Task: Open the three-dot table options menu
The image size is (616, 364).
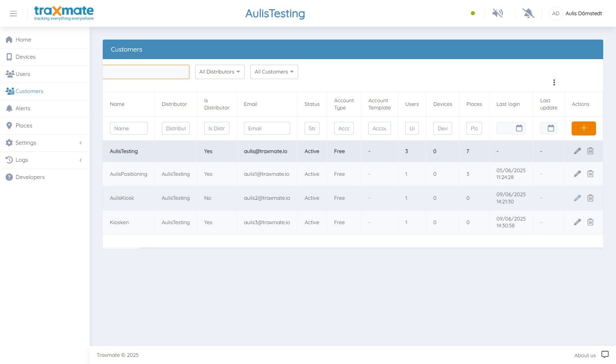Action: click(x=554, y=82)
